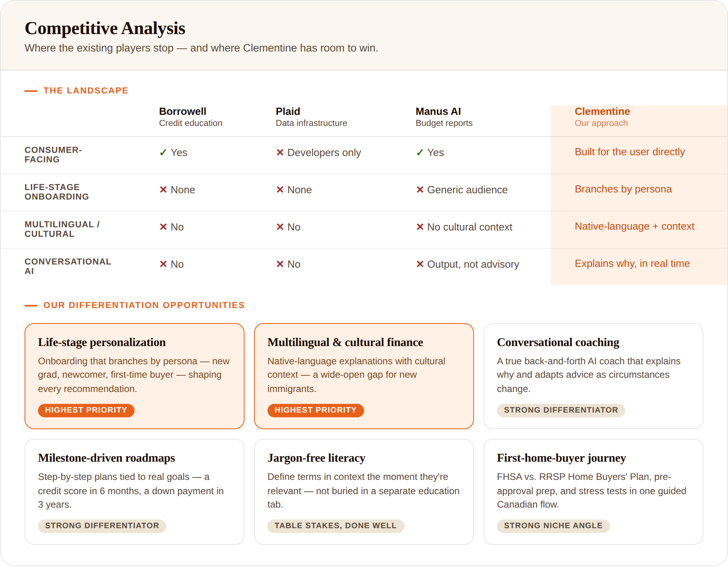Select the Borrowell column header

(191, 117)
